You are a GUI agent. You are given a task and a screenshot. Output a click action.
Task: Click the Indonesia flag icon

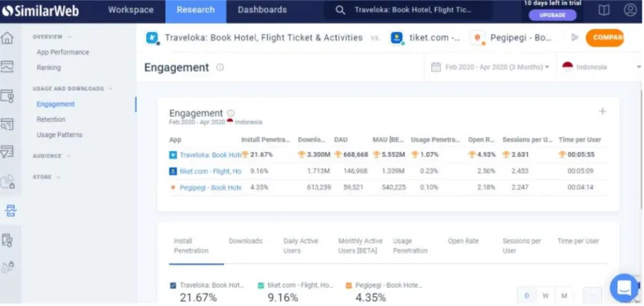568,66
